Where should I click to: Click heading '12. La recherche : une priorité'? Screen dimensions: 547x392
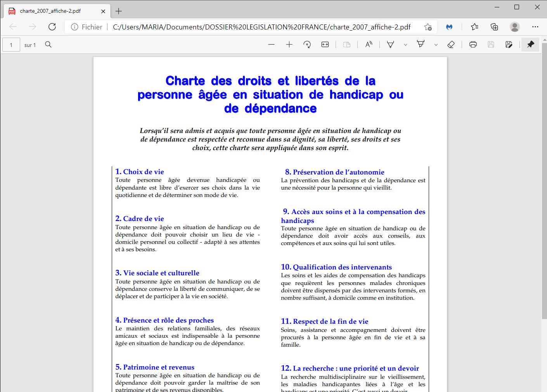350,368
